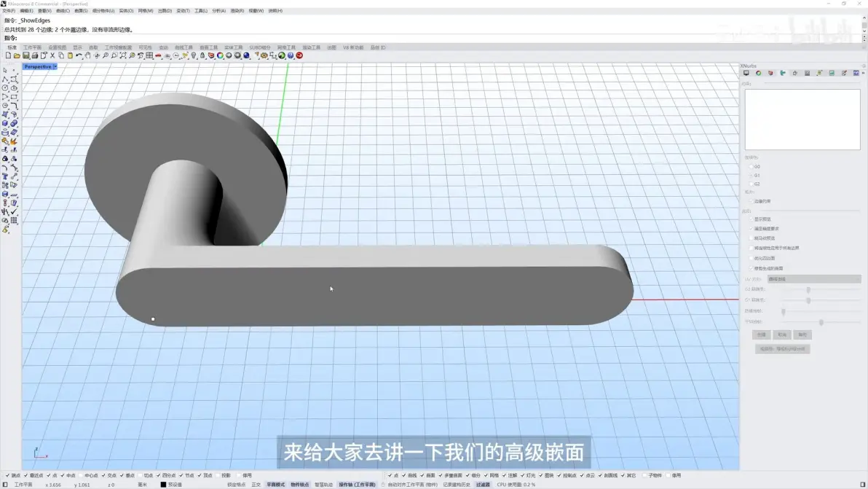Click the Undo arrow icon

[x=79, y=56]
